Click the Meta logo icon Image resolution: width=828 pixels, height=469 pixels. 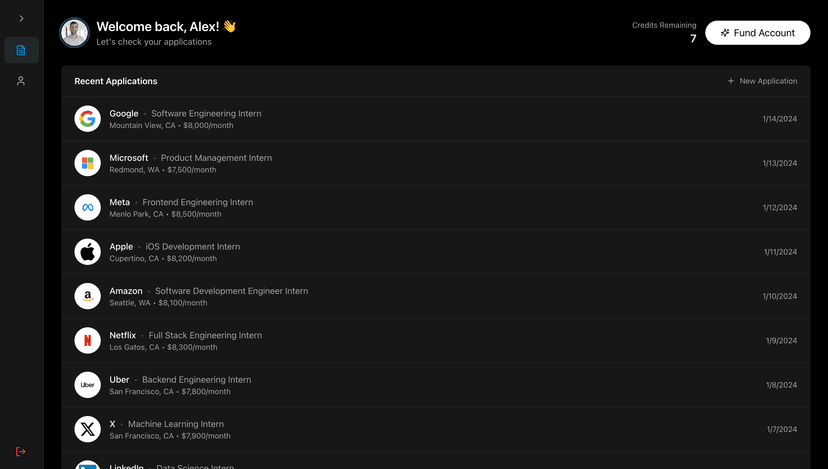[x=88, y=207]
